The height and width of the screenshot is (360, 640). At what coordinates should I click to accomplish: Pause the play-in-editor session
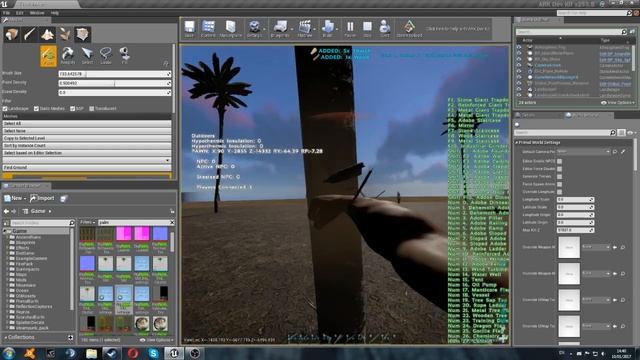click(x=350, y=29)
